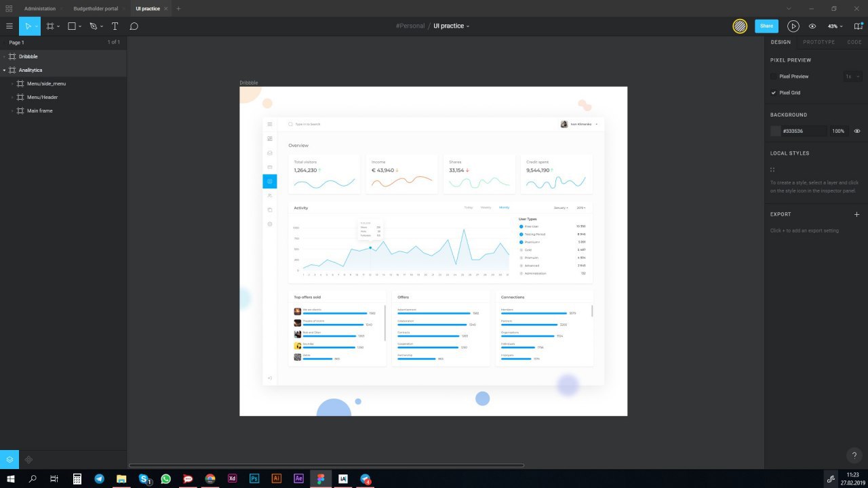868x488 pixels.
Task: Open the help question mark button
Action: pyautogui.click(x=854, y=455)
